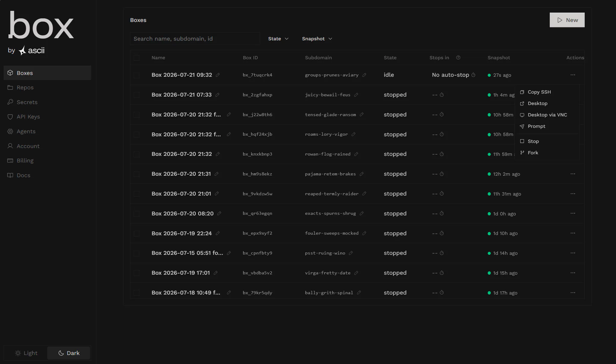Edit subdomain tensed-glade-ransom

point(362,115)
